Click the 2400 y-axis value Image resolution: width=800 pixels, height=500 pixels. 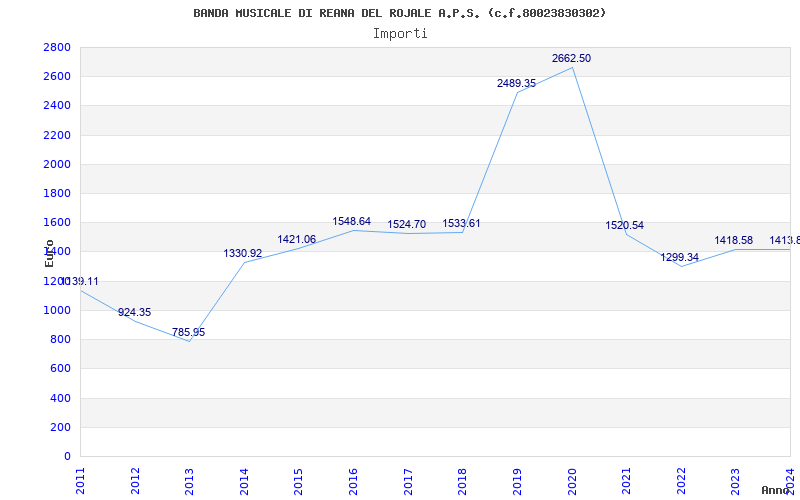coord(57,106)
